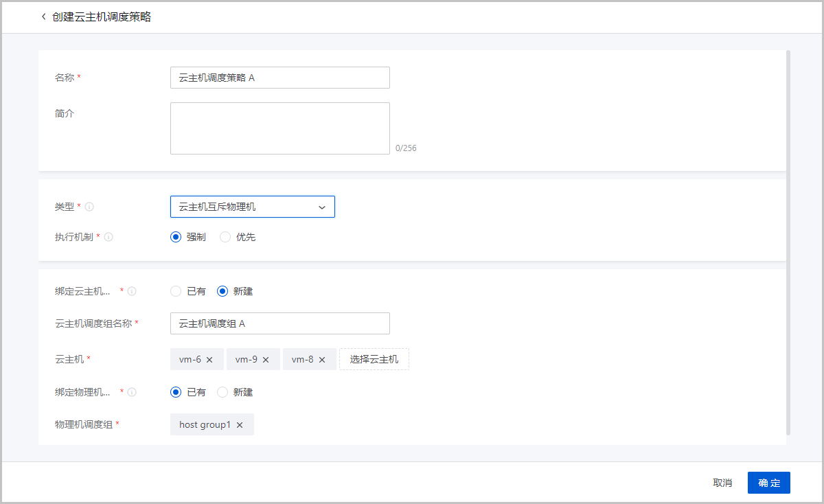Choose 已有 for binding cloud host group

point(176,291)
